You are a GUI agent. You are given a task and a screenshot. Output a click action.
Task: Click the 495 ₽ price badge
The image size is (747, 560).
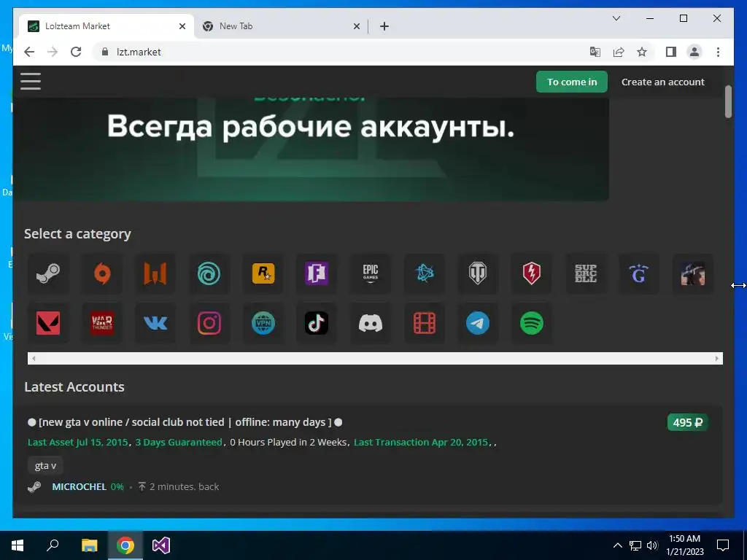[x=687, y=422]
